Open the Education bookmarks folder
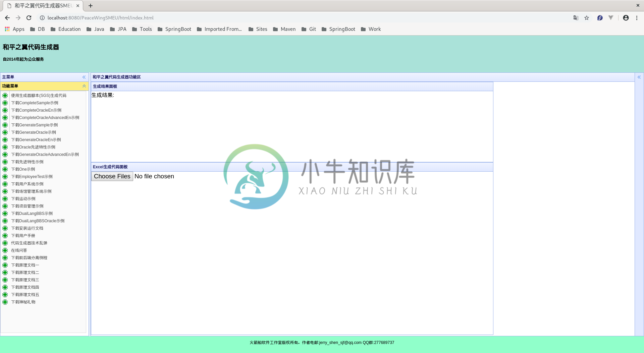This screenshot has height=353, width=644. click(x=66, y=29)
